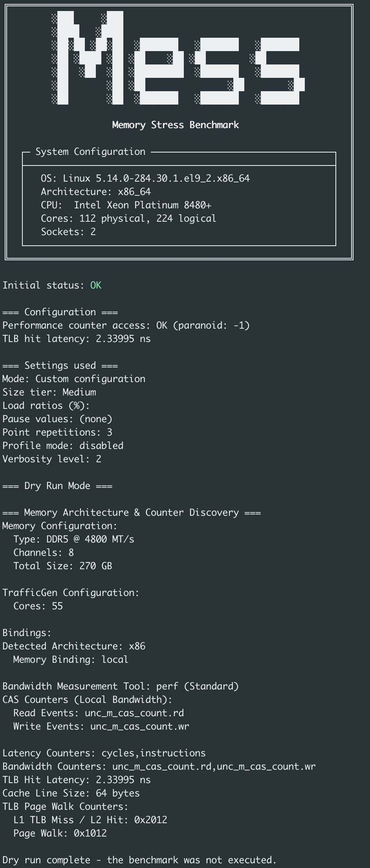The width and height of the screenshot is (370, 868).
Task: Click the Cores line 112 physical, 224 logical
Action: pos(128,219)
